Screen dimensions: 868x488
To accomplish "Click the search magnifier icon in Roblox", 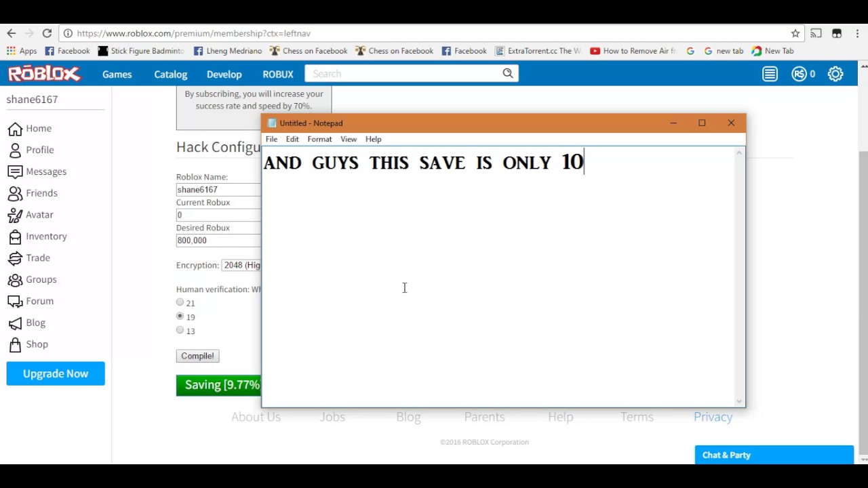I will 508,73.
